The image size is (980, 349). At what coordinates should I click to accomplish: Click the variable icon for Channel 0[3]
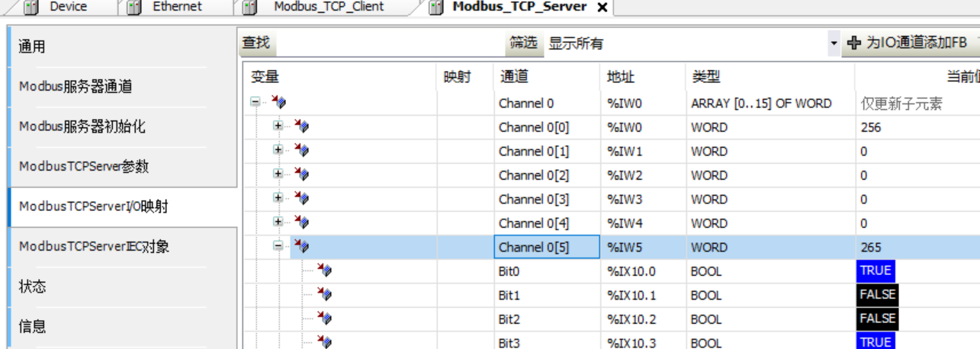301,199
